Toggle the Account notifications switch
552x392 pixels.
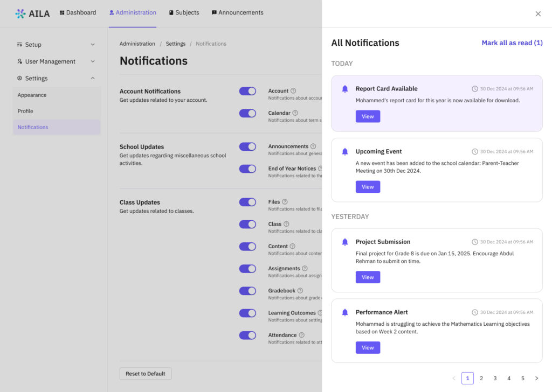pyautogui.click(x=247, y=91)
